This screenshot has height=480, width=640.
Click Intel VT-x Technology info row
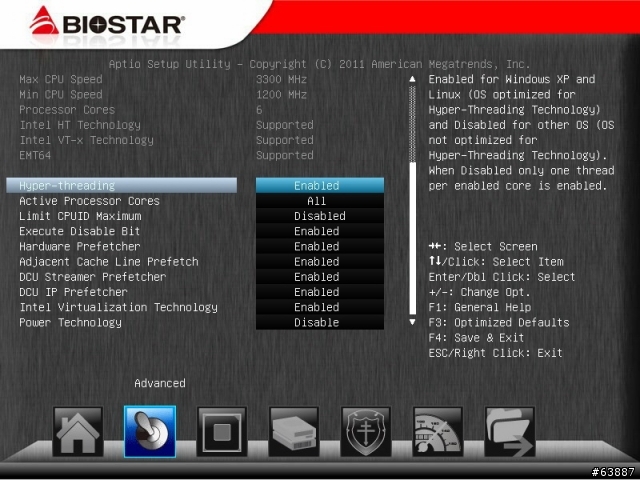pos(167,140)
